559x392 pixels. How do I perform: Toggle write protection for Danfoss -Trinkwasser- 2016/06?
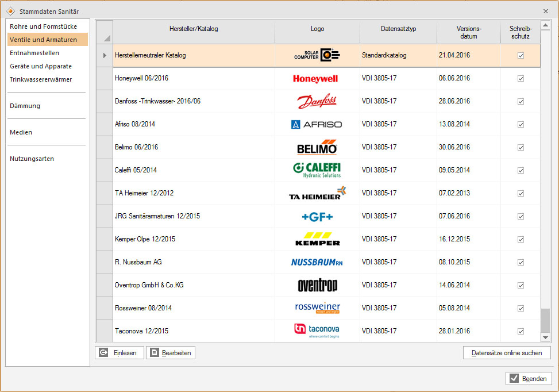pos(521,101)
